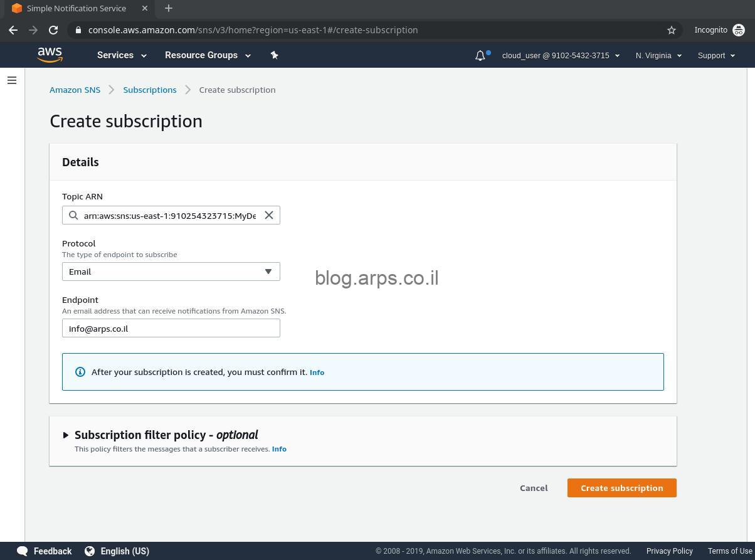The image size is (755, 560).
Task: Click the info circle icon in confirmation notice
Action: click(x=80, y=372)
